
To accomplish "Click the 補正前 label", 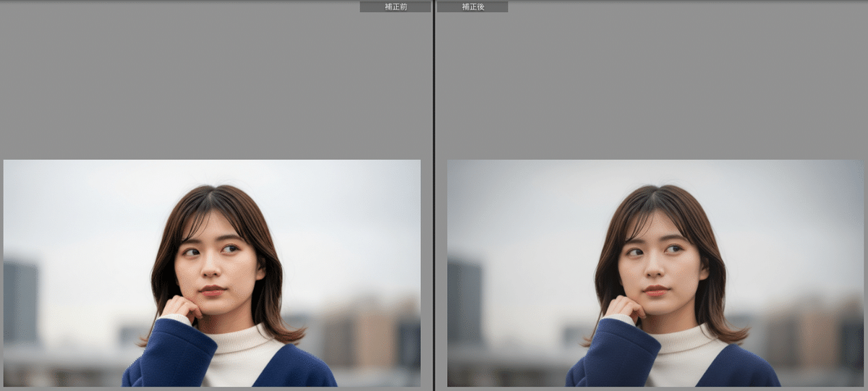I will (395, 7).
